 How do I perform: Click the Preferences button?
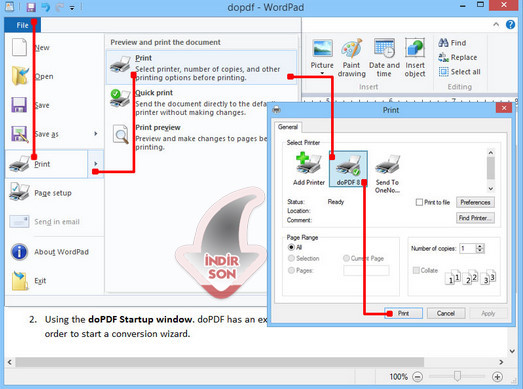click(x=475, y=202)
